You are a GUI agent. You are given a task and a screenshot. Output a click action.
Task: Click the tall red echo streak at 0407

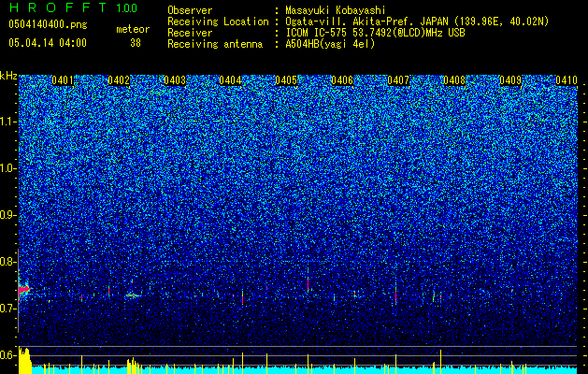pyautogui.click(x=395, y=296)
